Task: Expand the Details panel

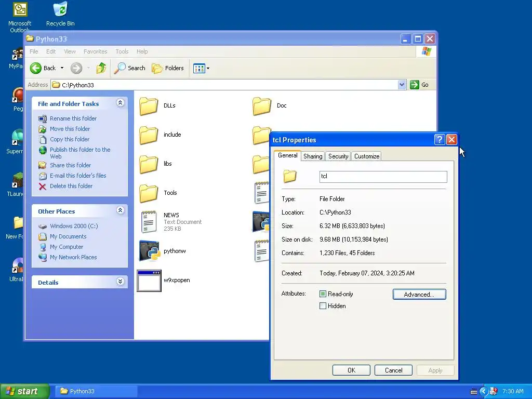Action: pos(120,282)
